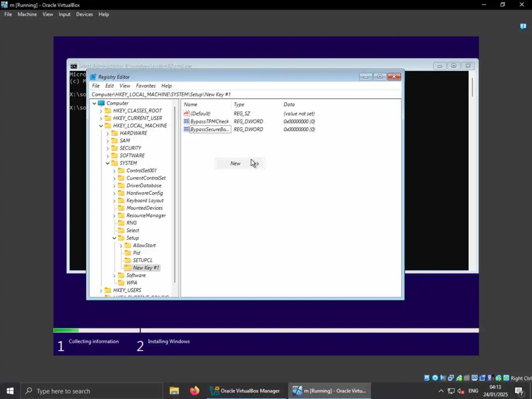
Task: Select the CurrentControlSet key
Action: click(x=146, y=178)
